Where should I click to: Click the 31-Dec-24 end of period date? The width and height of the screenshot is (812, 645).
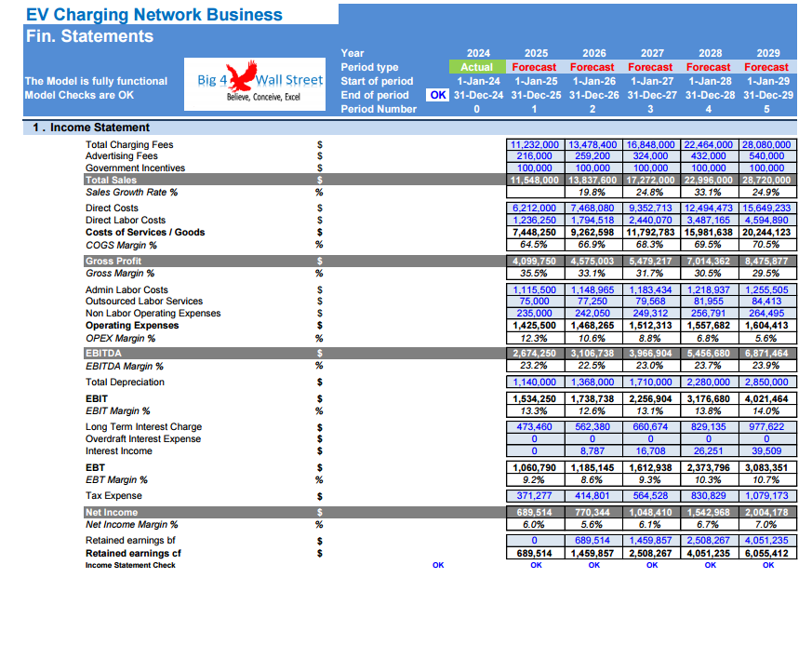tap(478, 95)
